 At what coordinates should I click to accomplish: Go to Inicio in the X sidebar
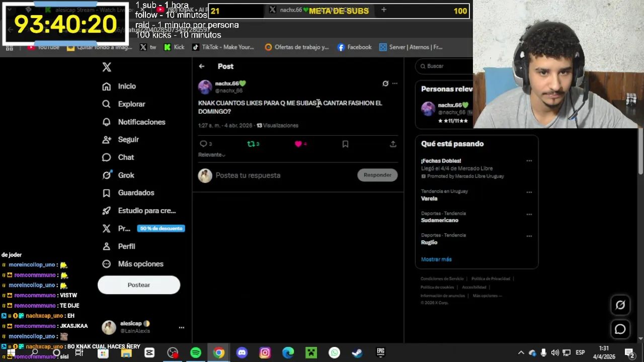point(119,86)
